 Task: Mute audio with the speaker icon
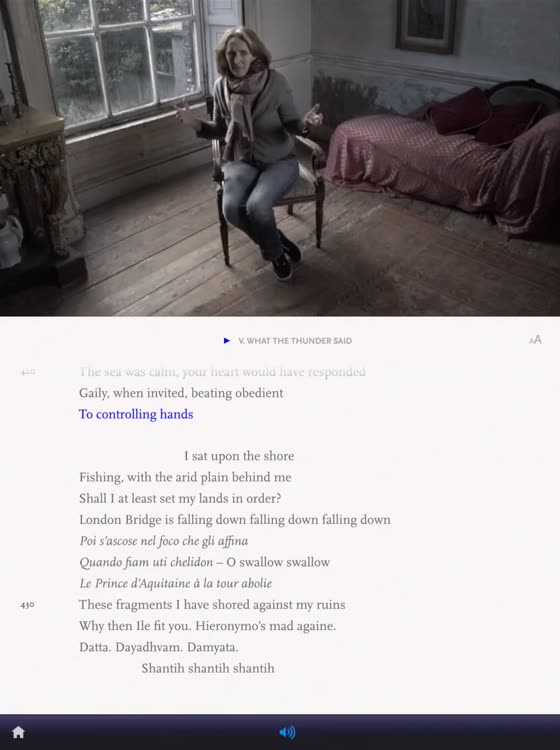[x=287, y=732]
